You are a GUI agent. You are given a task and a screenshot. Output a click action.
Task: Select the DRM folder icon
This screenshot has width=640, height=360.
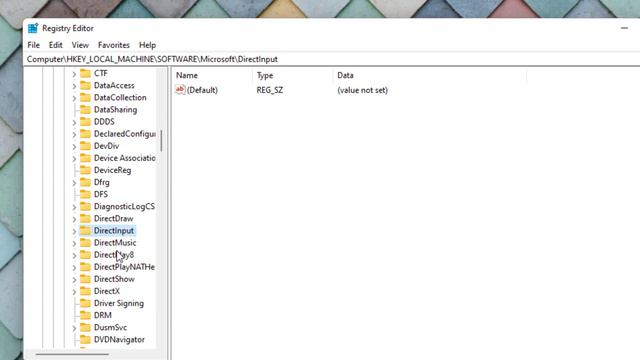point(85,315)
